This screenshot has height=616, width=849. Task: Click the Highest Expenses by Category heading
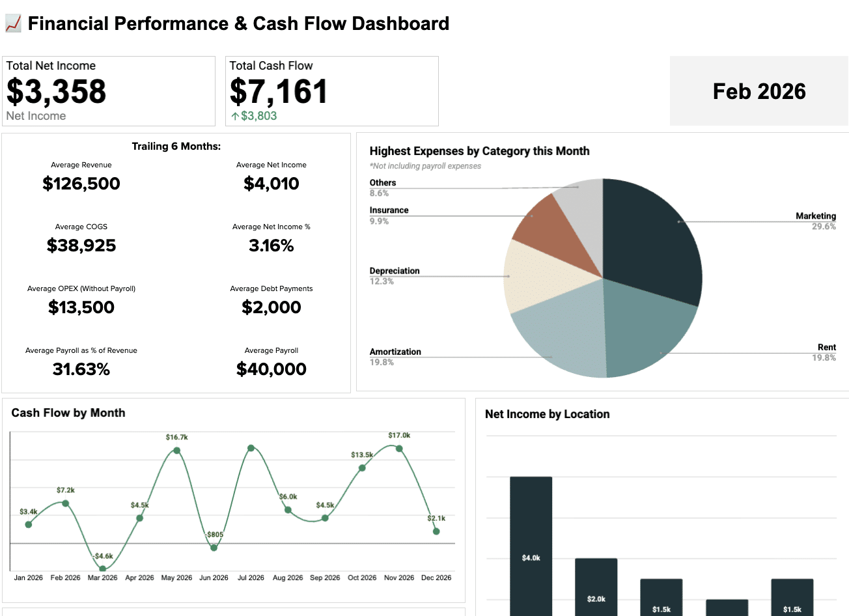click(479, 150)
